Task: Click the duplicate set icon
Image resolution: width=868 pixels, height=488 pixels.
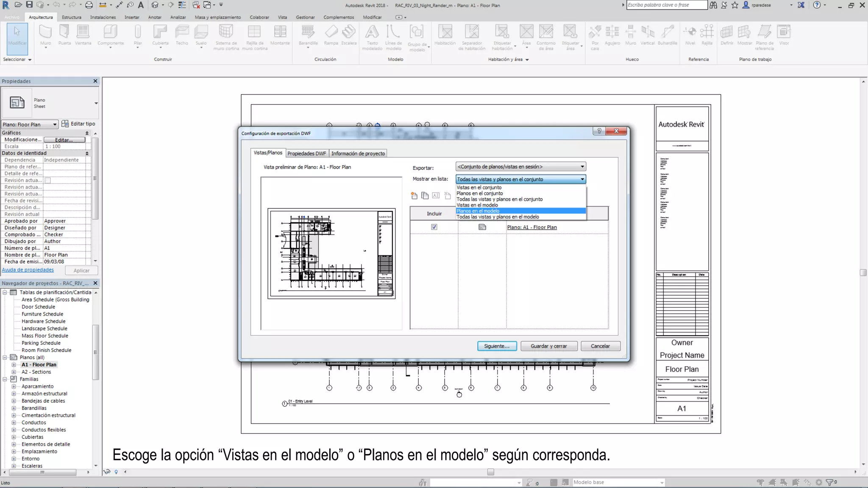Action: click(425, 195)
